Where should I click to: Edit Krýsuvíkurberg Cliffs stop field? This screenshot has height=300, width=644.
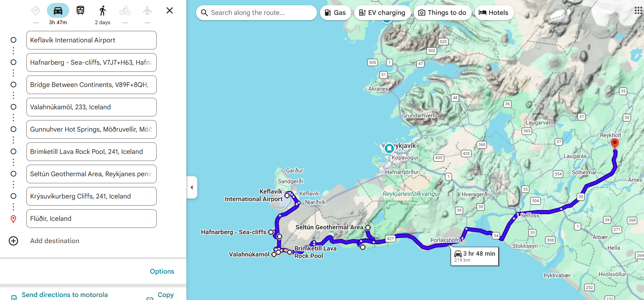92,196
